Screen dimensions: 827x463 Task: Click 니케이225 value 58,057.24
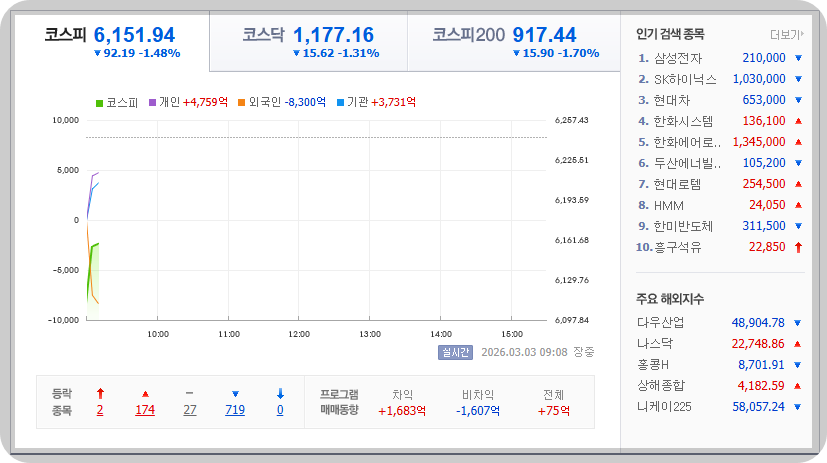pyautogui.click(x=758, y=407)
